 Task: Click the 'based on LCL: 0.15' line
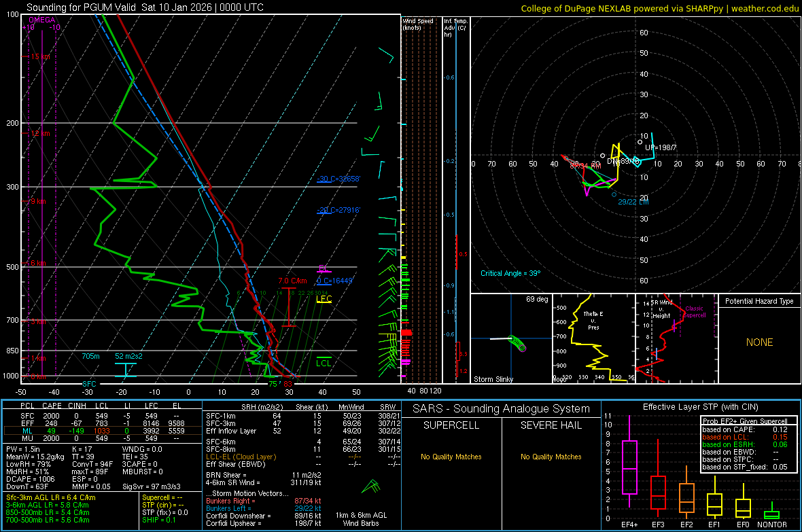click(744, 437)
